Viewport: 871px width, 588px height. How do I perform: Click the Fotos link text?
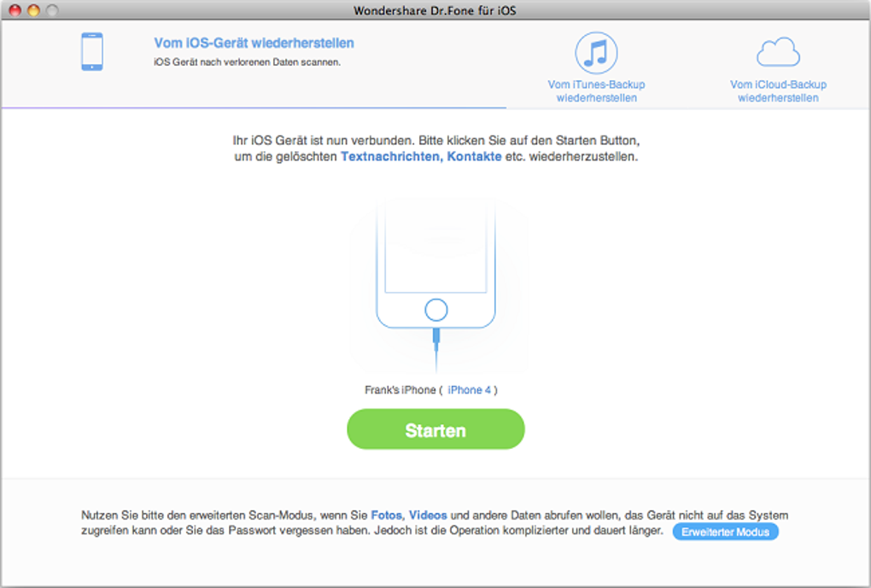[x=387, y=515]
